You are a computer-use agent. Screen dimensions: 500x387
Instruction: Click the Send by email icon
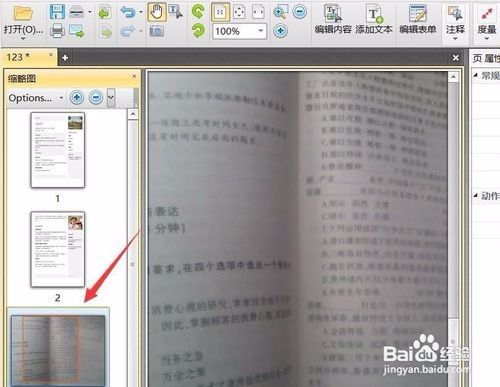(76, 31)
